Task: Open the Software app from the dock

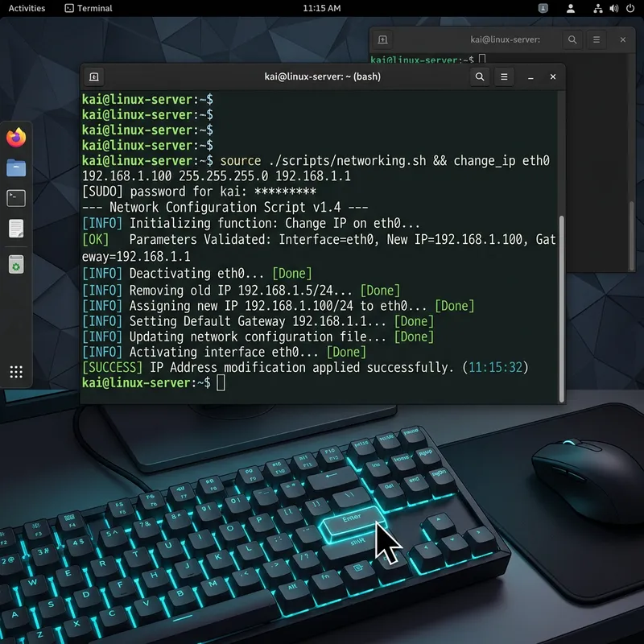Action: click(15, 263)
